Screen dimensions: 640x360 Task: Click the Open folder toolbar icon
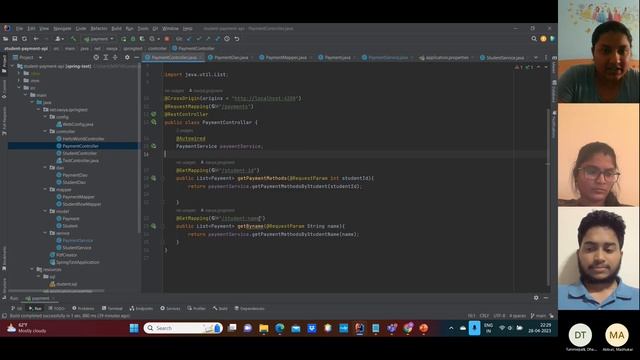pos(5,39)
